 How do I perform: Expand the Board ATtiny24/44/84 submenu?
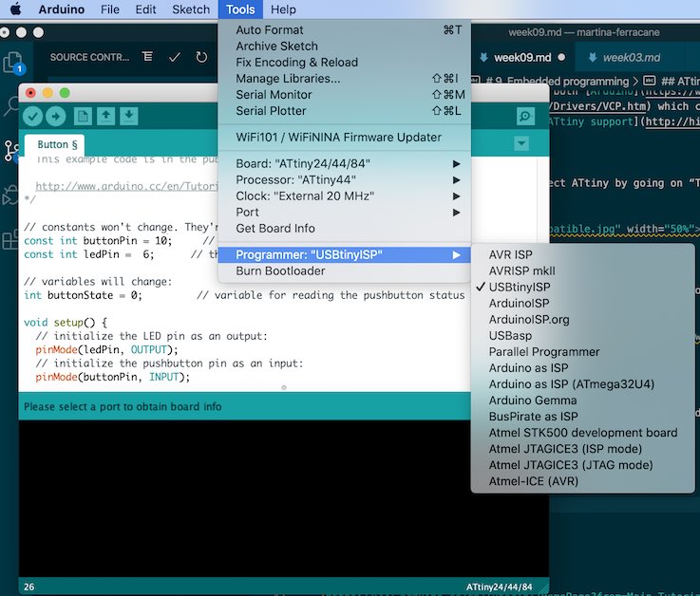(344, 164)
